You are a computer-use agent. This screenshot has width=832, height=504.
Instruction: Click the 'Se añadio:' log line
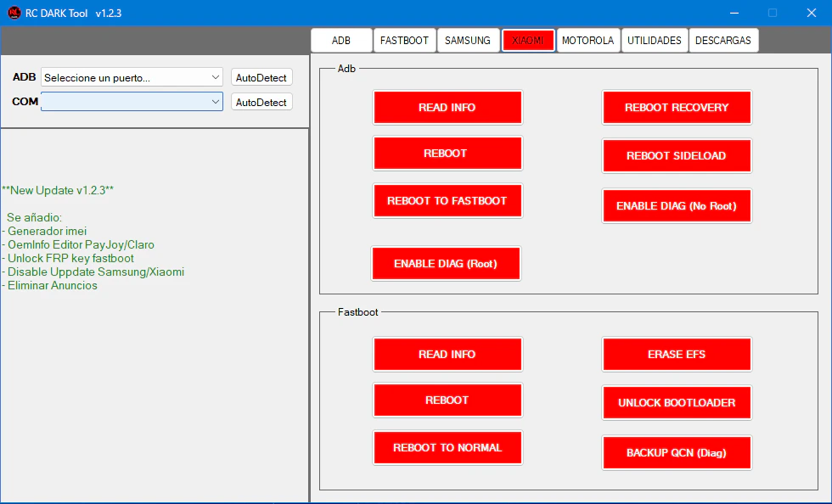coord(35,217)
